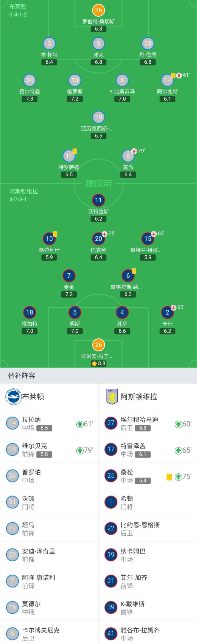Tap Veltman's number 34 jersey icon
Viewport: 197px width, 644px height.
tap(30, 80)
